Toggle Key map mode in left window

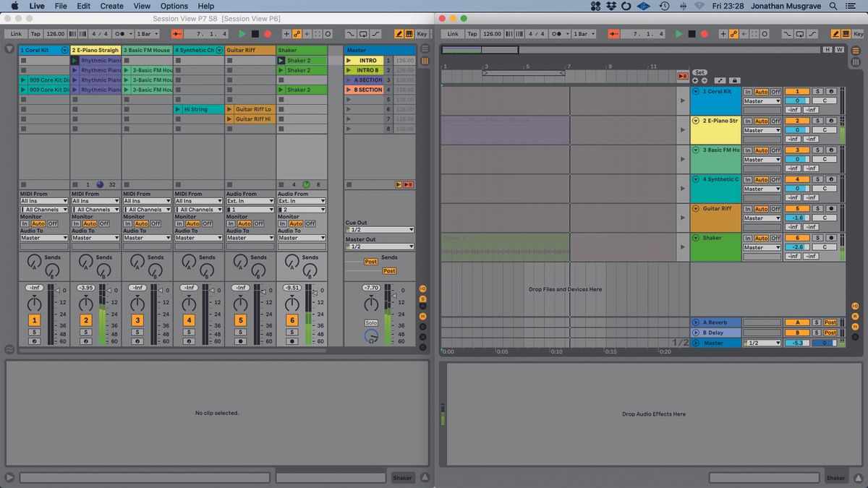click(422, 34)
